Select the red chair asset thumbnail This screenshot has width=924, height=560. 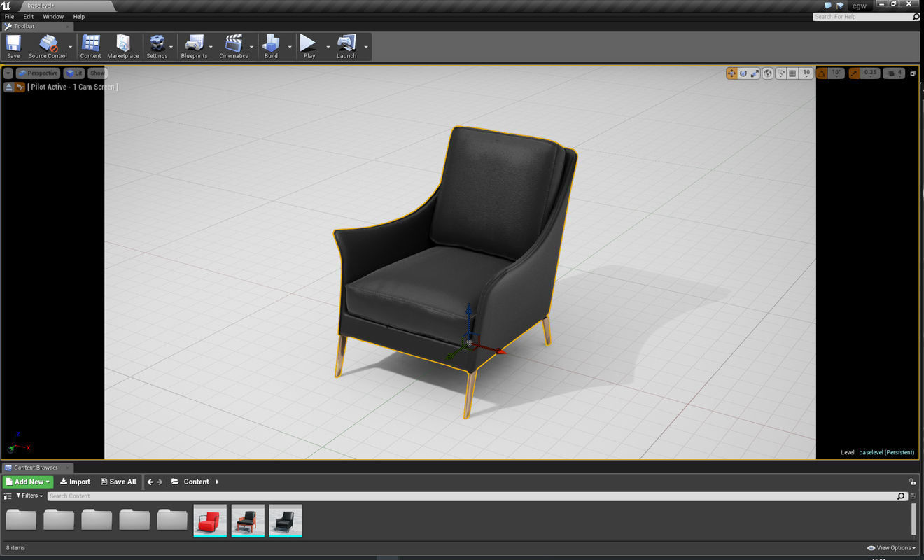pos(210,521)
